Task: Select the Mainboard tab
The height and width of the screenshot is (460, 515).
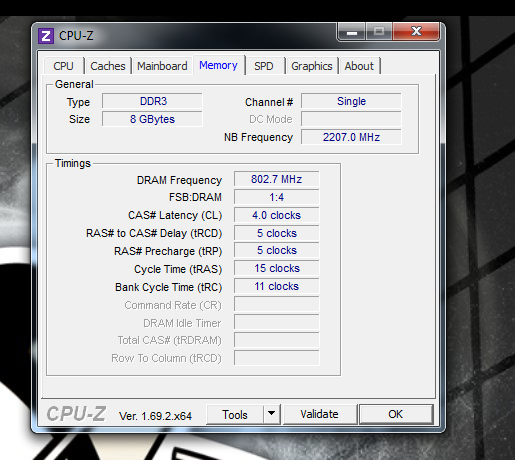Action: click(x=162, y=66)
